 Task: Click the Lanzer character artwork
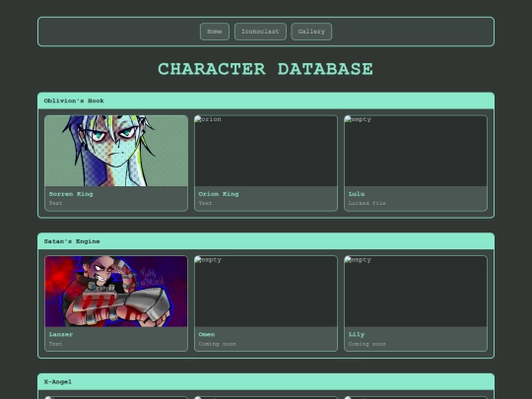[116, 292]
